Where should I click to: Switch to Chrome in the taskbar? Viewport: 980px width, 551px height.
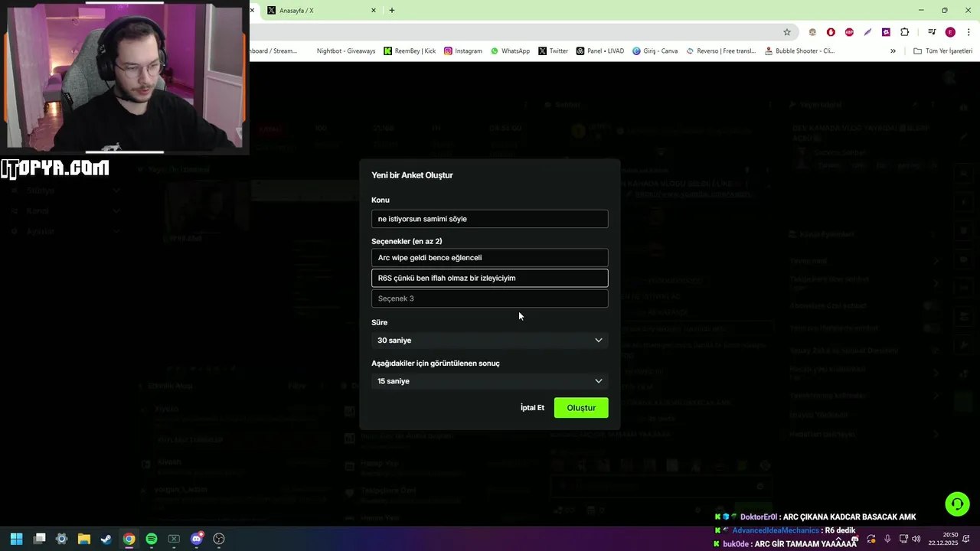click(x=129, y=539)
